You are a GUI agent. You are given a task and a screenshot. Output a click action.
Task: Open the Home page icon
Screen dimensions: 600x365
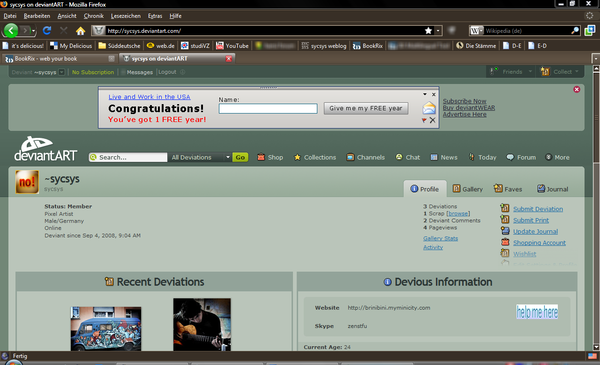[80, 31]
